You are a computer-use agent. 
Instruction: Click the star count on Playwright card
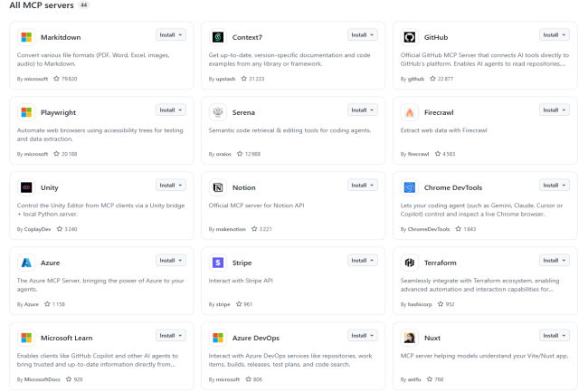pos(68,154)
